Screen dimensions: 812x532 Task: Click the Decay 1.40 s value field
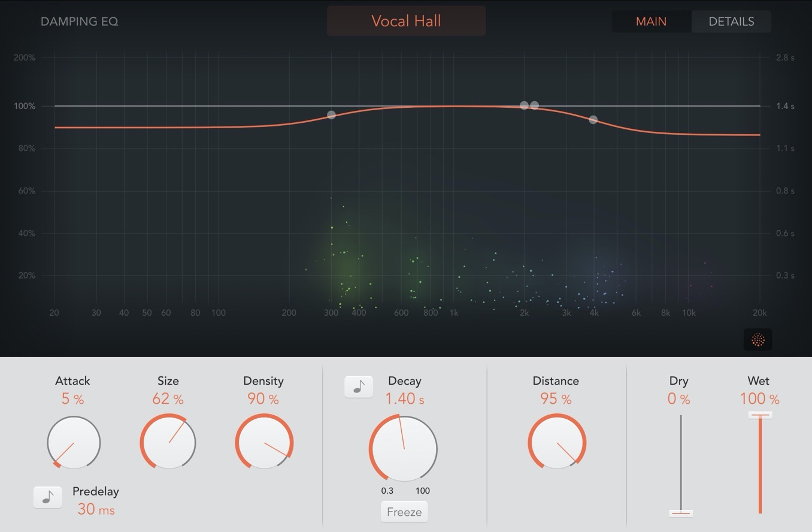[404, 399]
